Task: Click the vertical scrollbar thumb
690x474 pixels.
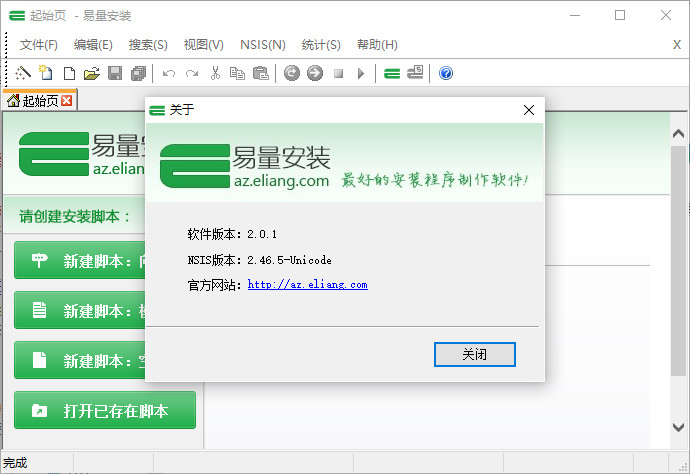Action: tap(678, 261)
